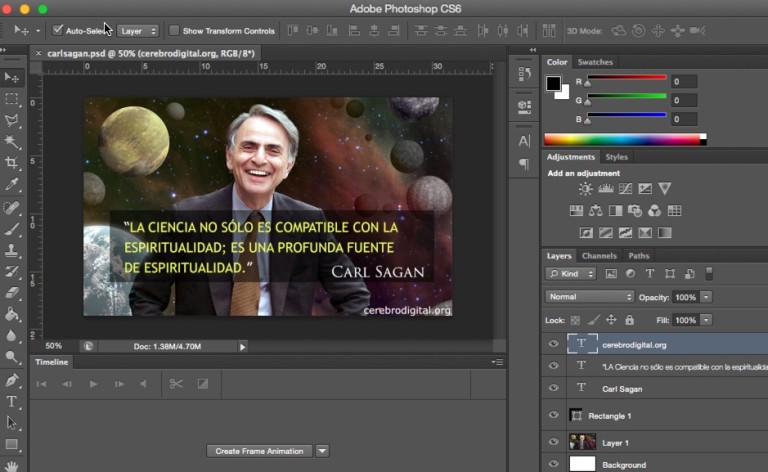Select the Pen tool

pos(12,380)
